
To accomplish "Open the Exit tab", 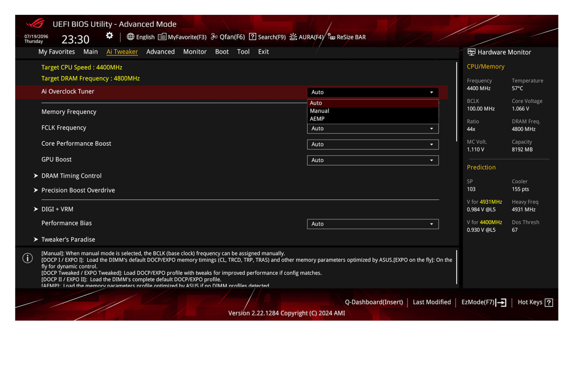I will (263, 52).
